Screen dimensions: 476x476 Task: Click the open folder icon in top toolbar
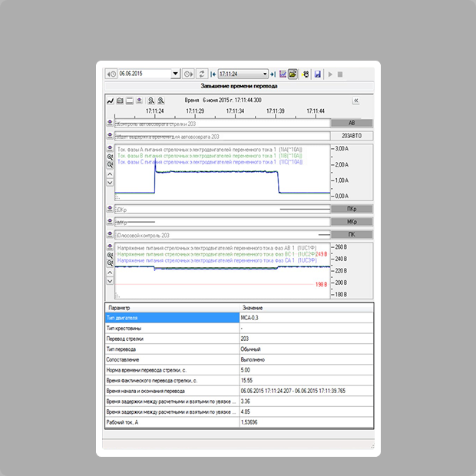(x=293, y=74)
